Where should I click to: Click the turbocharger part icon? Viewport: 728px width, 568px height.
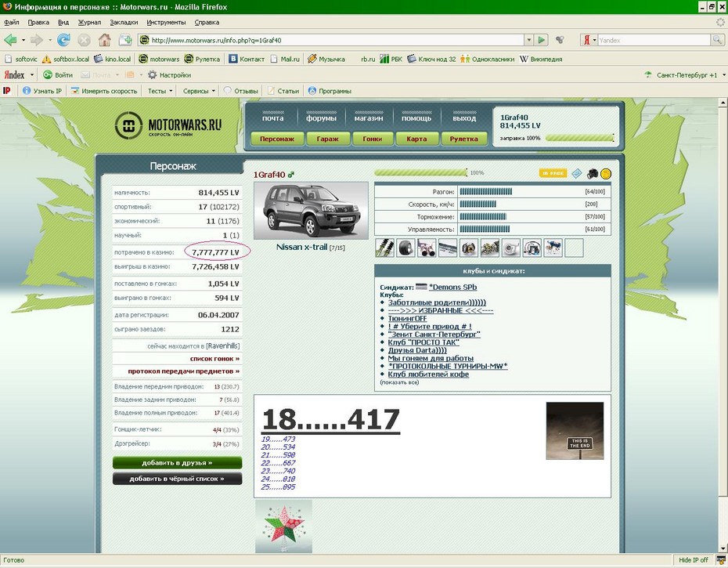click(x=511, y=248)
